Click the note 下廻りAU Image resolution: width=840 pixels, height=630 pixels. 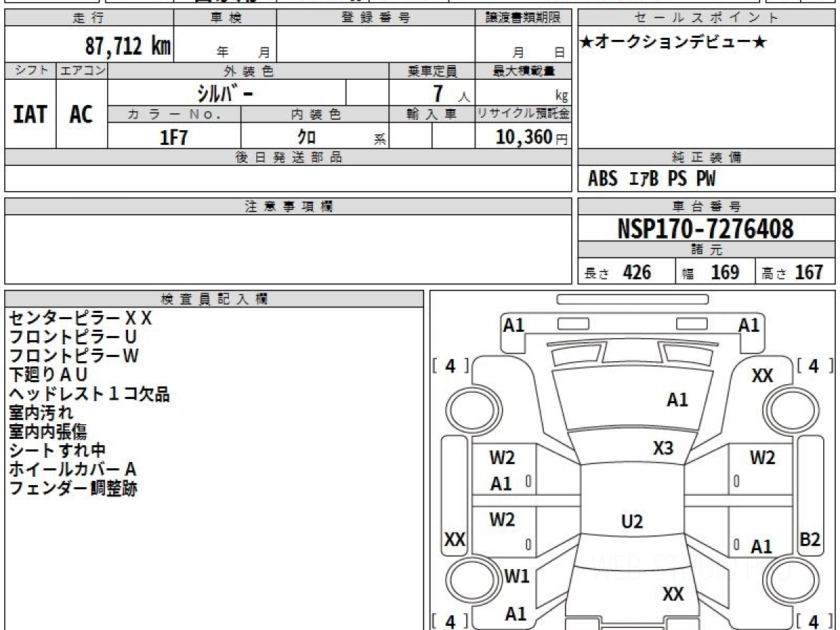pos(48,375)
